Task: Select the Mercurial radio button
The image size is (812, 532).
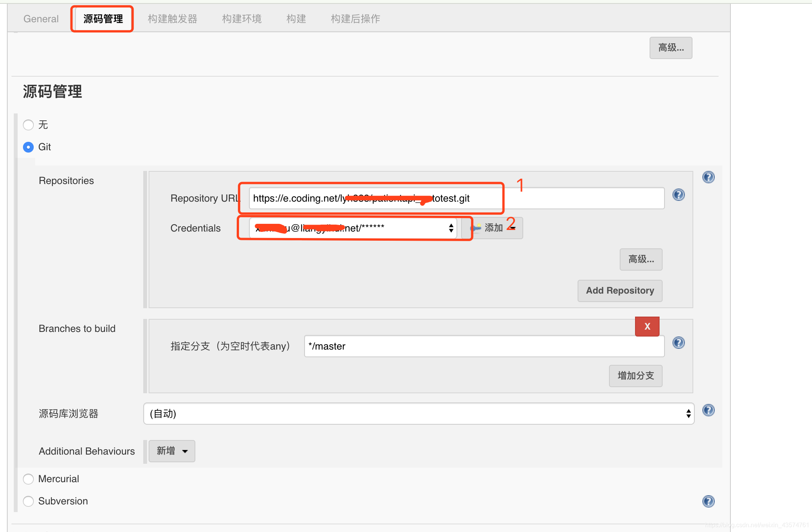Action: tap(28, 479)
